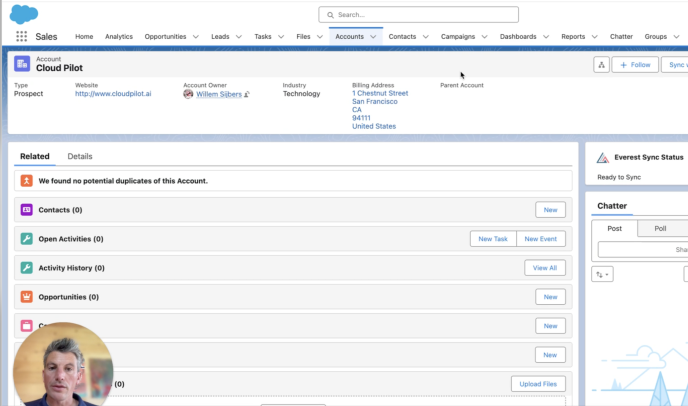Open the Willem Sijbers owner link

219,94
